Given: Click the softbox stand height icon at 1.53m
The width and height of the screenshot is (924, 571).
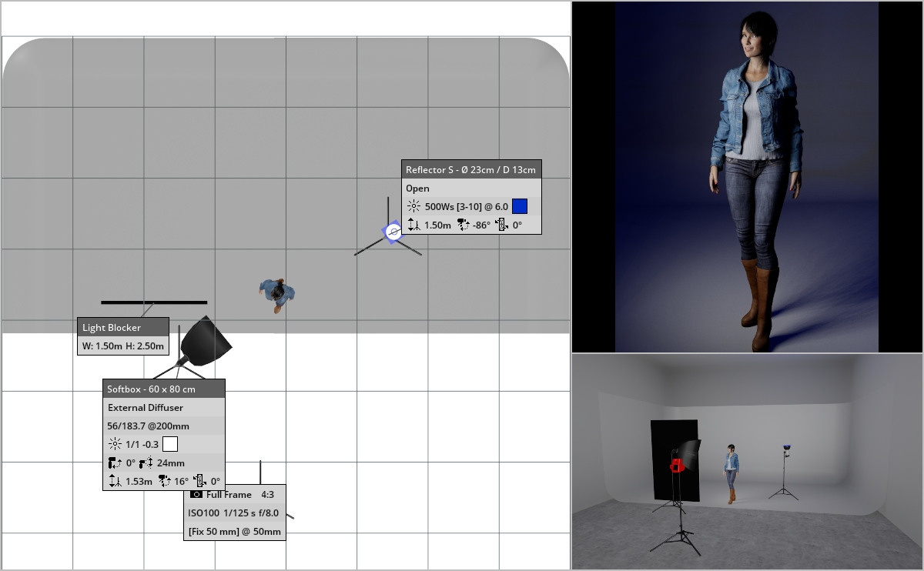Looking at the screenshot, I should (115, 482).
